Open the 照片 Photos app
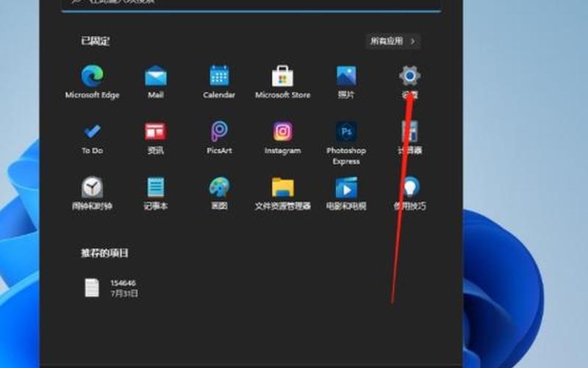The height and width of the screenshot is (368, 588). [346, 82]
